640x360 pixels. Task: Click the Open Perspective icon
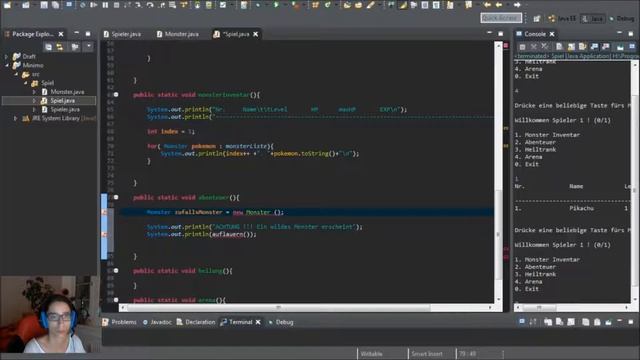pos(536,18)
